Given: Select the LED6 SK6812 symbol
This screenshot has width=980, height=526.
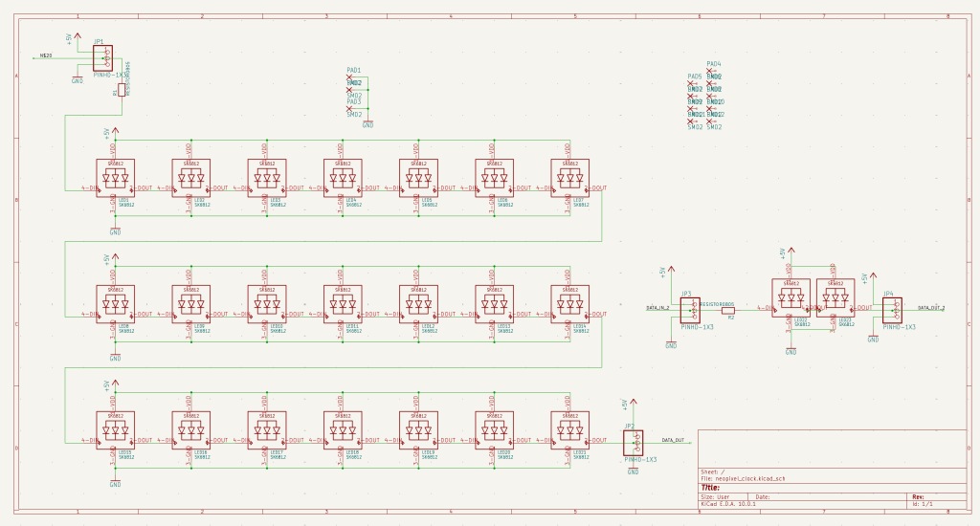Looking at the screenshot, I should click(495, 179).
